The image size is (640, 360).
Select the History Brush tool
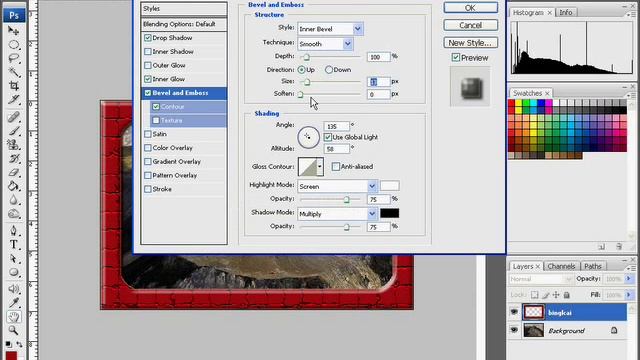click(x=13, y=159)
